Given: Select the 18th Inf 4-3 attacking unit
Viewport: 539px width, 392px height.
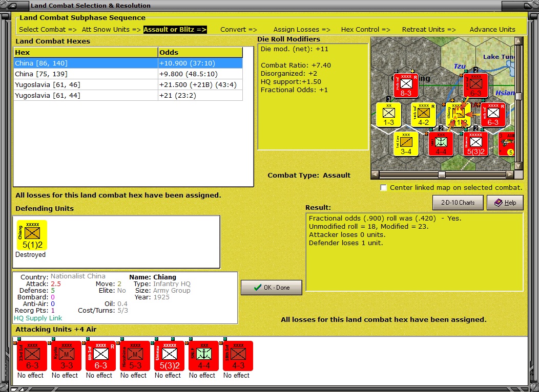Looking at the screenshot, I should click(x=238, y=356).
